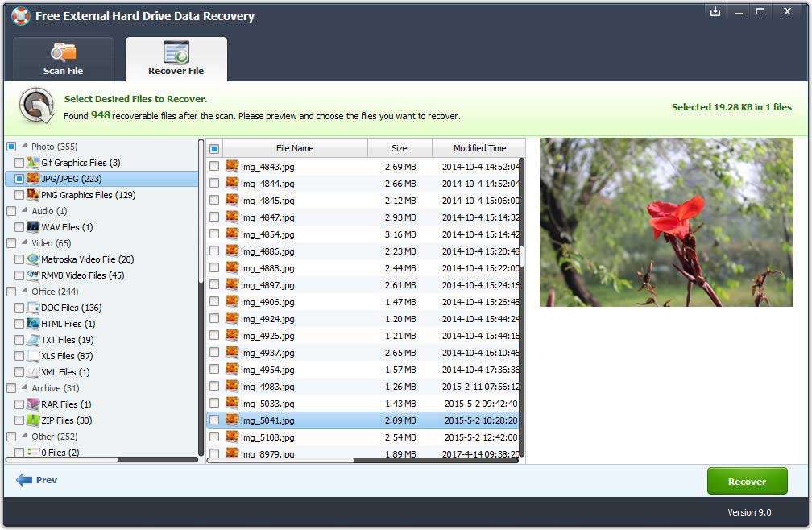812x530 pixels.
Task: Open the Recover File tab
Action: pos(176,60)
